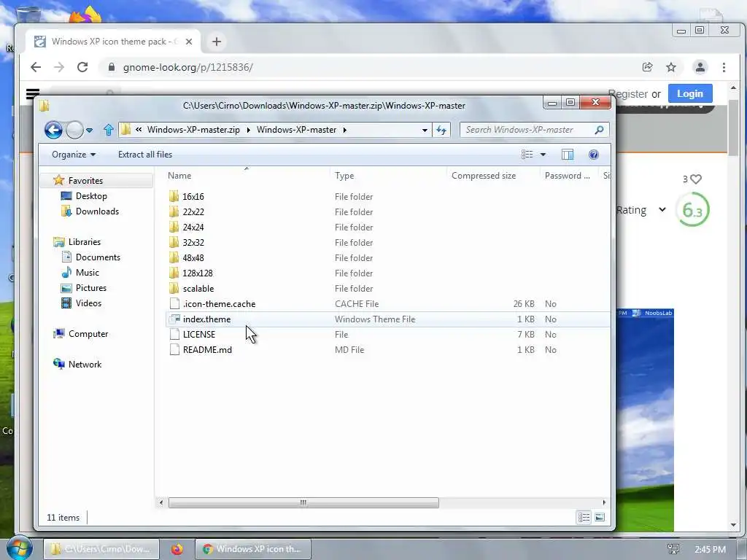Sort by Compressed size column header
The width and height of the screenshot is (747, 560).
coord(493,175)
